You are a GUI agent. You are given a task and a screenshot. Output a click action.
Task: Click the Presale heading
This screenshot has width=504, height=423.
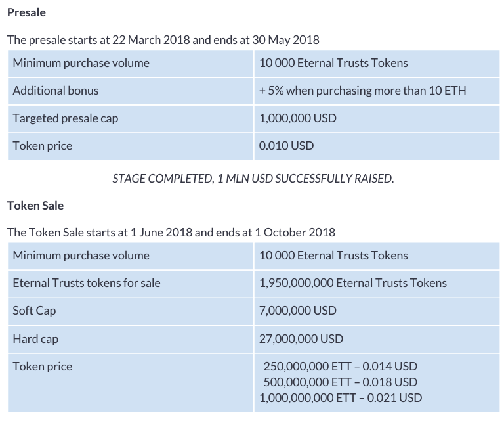(26, 12)
